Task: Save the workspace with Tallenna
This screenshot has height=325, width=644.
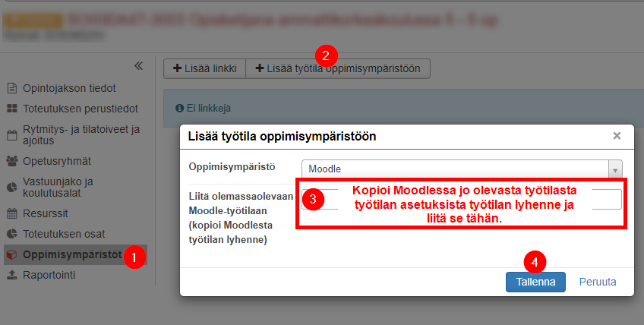Action: 535,282
